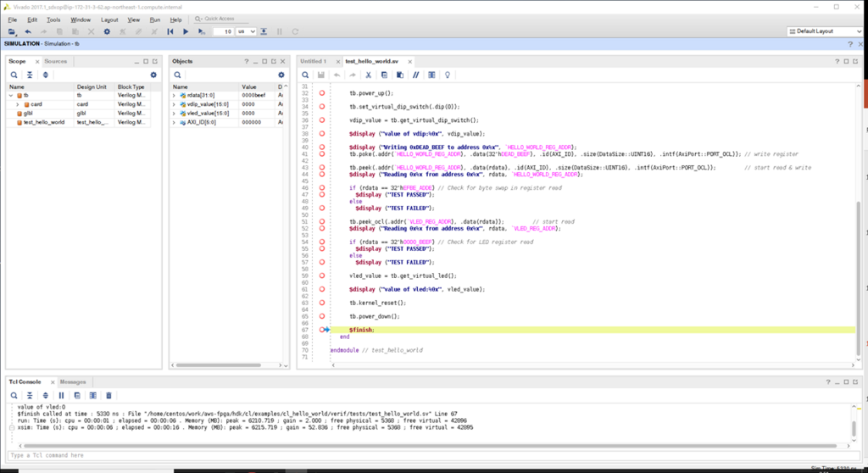Click the Step icon next to time units
This screenshot has height=473, width=868.
(264, 31)
